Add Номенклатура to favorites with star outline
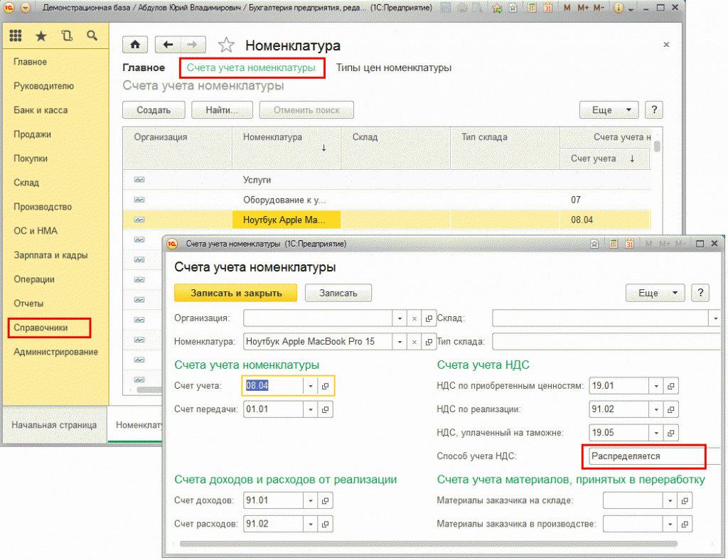Image resolution: width=728 pixels, height=560 pixels. pos(226,45)
